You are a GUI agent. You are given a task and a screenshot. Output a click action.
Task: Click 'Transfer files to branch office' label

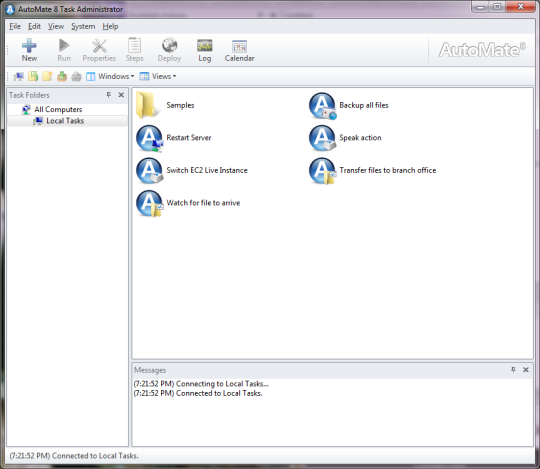click(388, 170)
